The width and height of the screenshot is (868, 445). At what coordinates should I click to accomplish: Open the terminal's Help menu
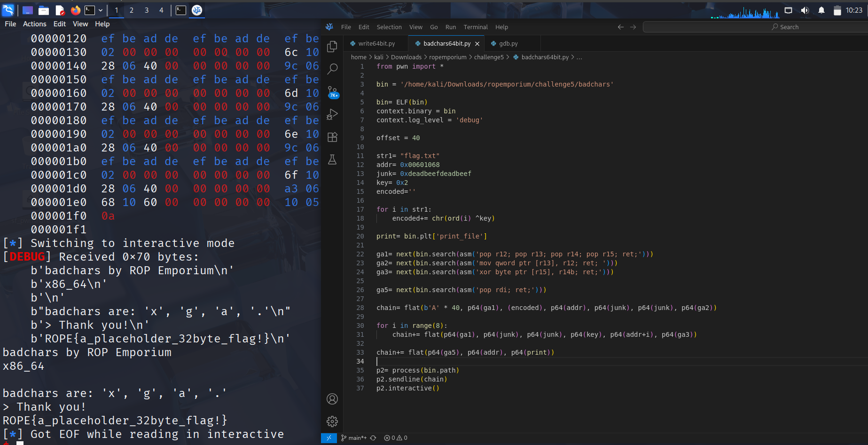point(102,24)
